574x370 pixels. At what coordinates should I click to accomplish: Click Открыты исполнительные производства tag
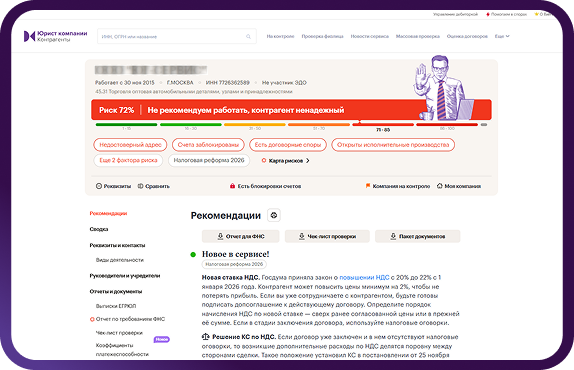click(393, 145)
